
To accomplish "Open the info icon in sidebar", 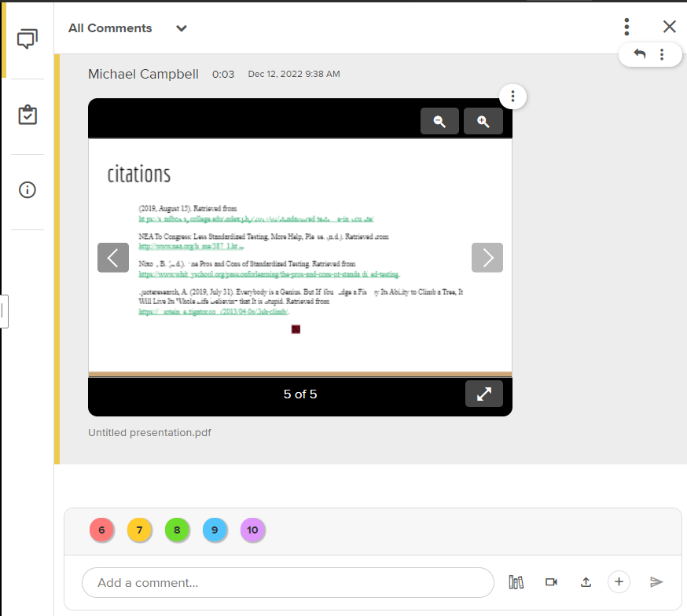I will click(28, 190).
